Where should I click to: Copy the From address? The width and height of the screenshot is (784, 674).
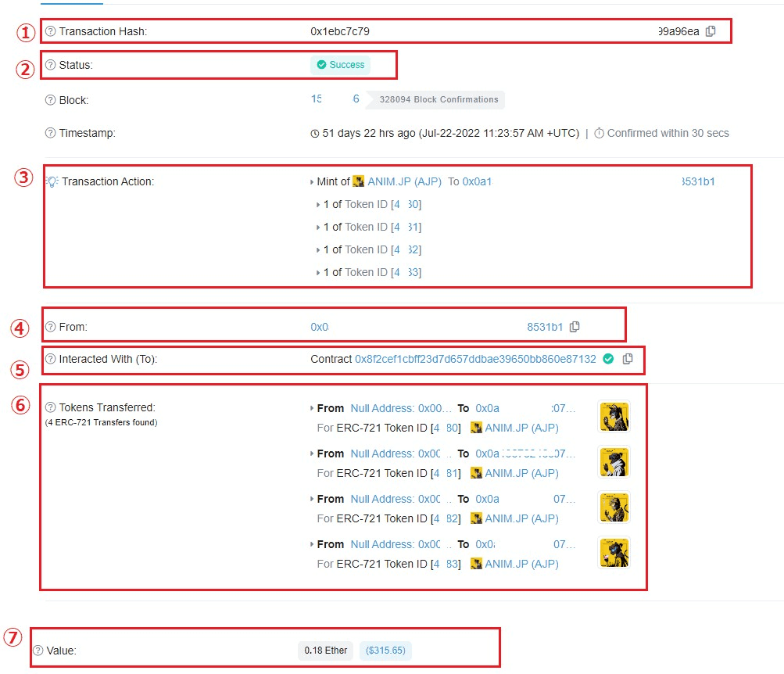pyautogui.click(x=575, y=327)
